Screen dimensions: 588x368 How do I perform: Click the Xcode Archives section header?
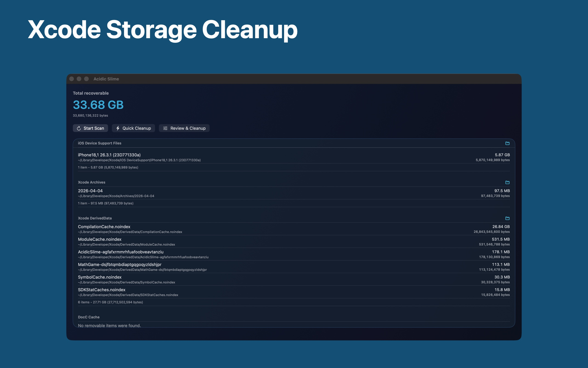click(92, 182)
